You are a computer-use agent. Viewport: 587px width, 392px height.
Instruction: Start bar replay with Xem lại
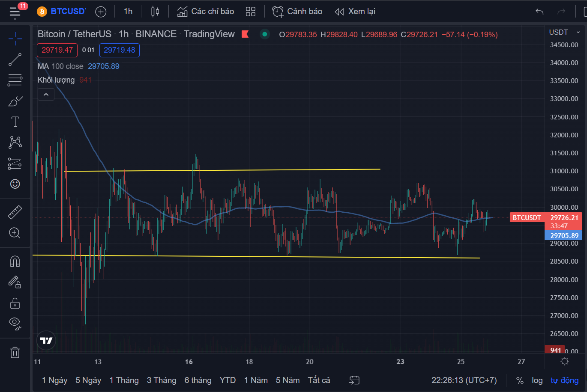(355, 12)
